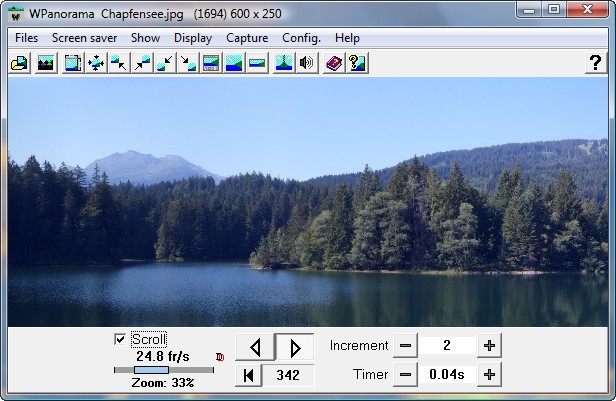Open the Config. menu
The width and height of the screenshot is (616, 401).
point(301,38)
